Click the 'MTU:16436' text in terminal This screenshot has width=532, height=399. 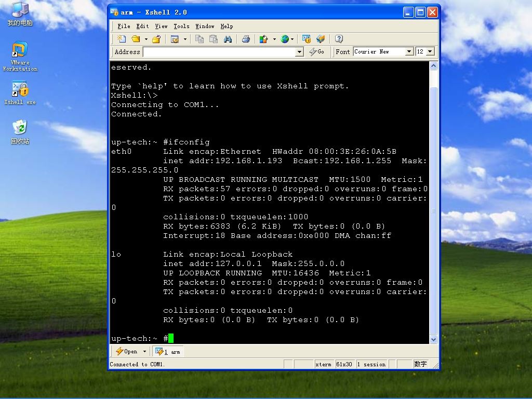point(295,273)
